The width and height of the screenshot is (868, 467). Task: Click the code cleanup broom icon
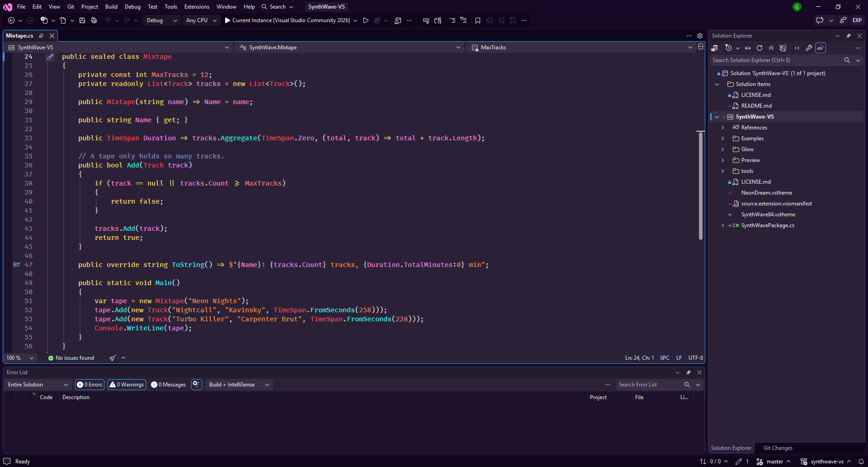[113, 358]
